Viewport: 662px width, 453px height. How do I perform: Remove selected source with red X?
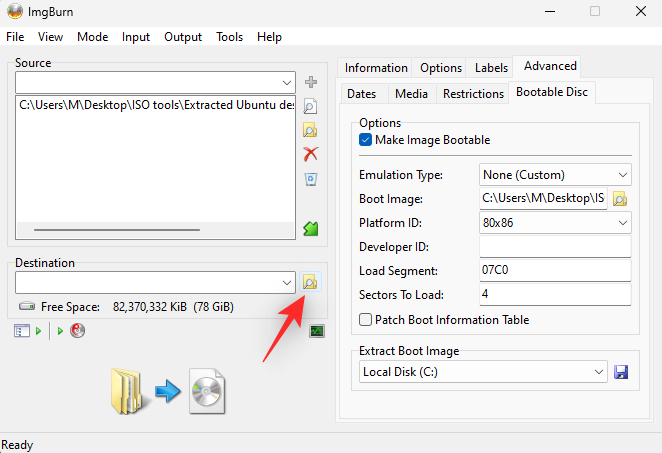tap(311, 154)
